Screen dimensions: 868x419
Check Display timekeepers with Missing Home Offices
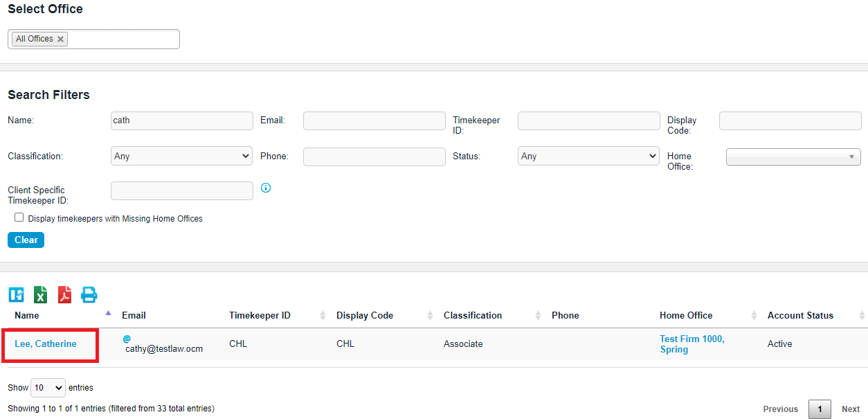click(19, 217)
